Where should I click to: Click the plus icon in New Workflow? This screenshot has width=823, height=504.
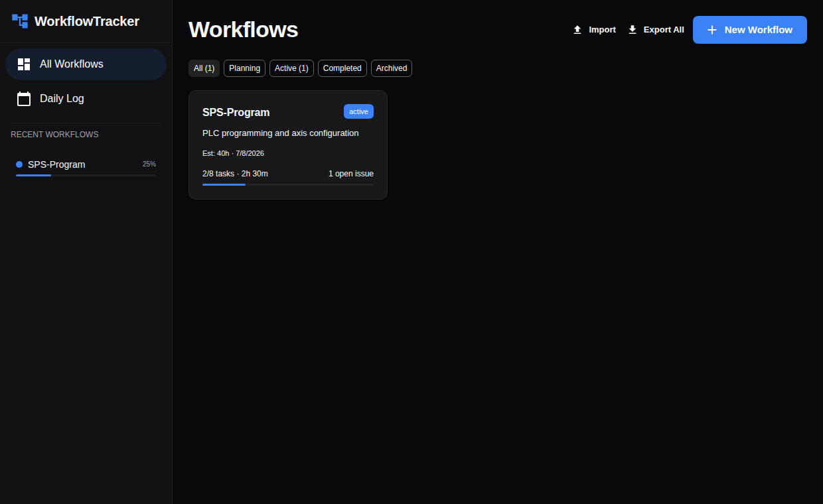coord(712,30)
